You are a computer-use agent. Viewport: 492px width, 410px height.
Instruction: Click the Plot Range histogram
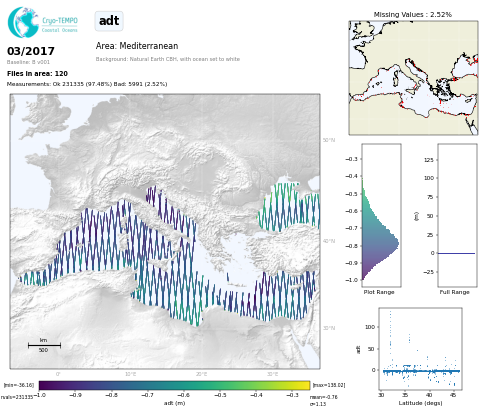(x=382, y=215)
